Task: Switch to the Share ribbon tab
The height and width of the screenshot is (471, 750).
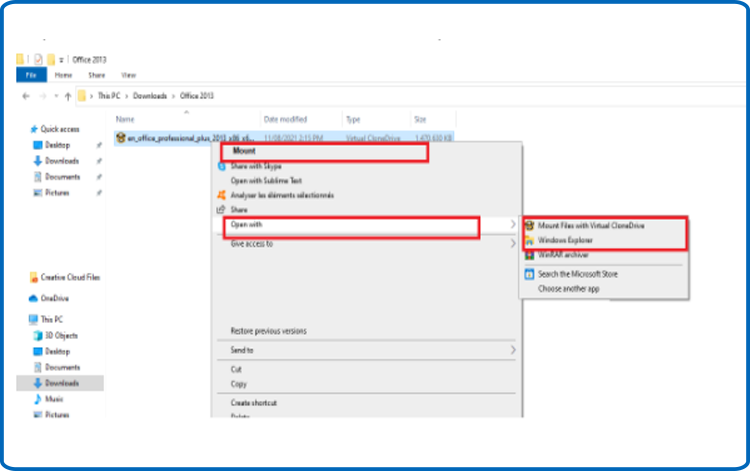Action: pyautogui.click(x=97, y=75)
